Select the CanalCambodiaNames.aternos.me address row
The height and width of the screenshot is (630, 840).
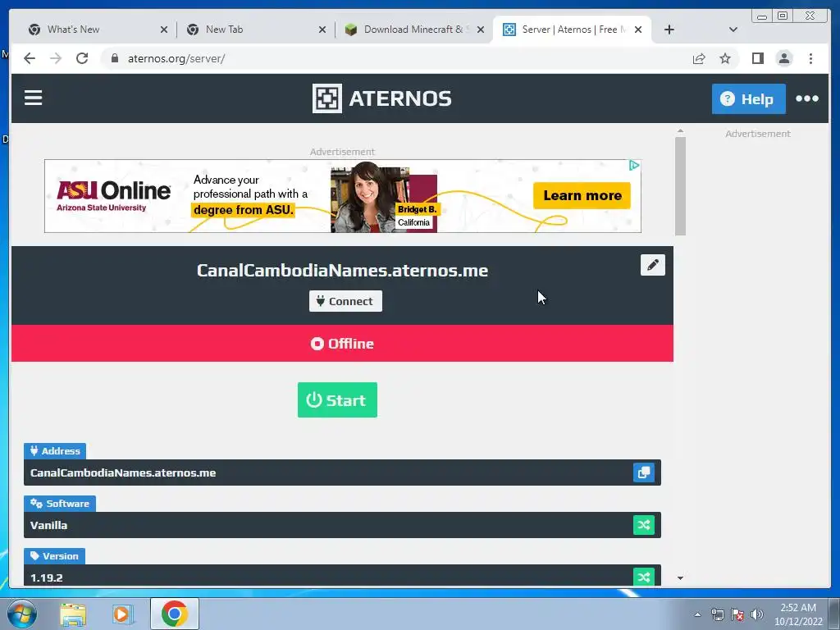tap(342, 472)
